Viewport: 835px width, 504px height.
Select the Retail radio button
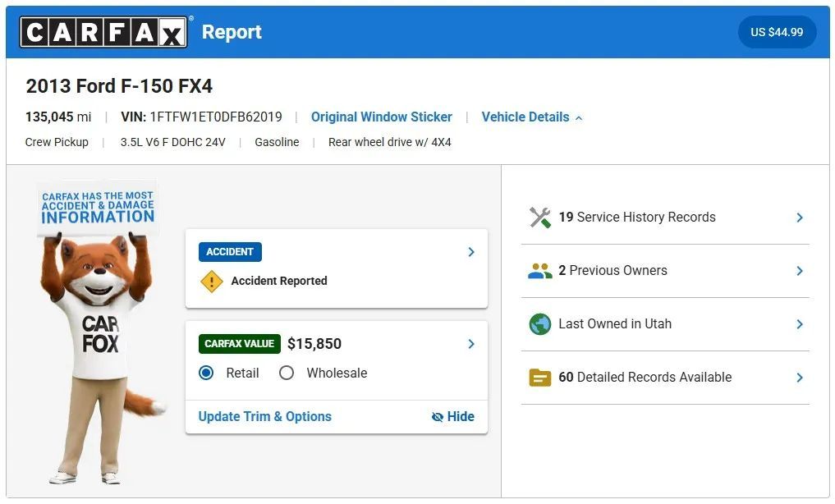(206, 373)
